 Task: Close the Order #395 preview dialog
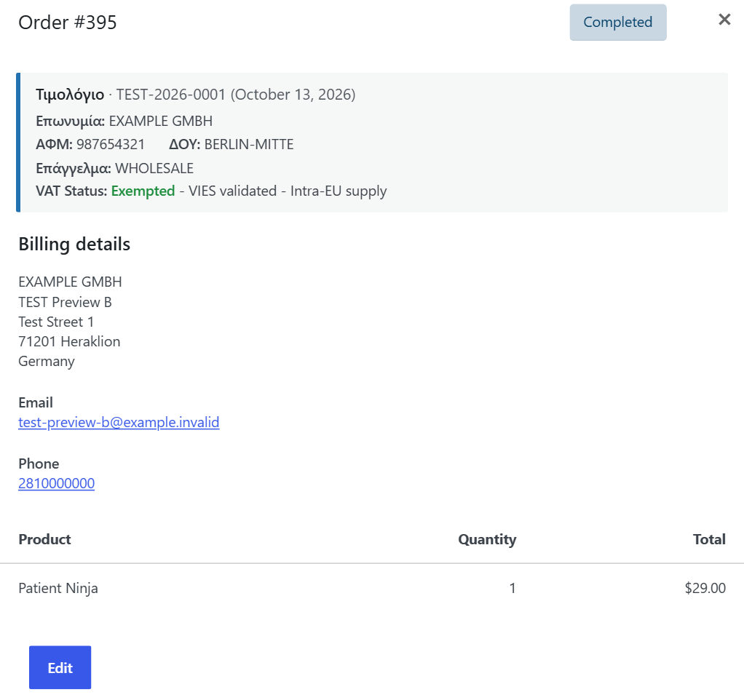pyautogui.click(x=724, y=20)
